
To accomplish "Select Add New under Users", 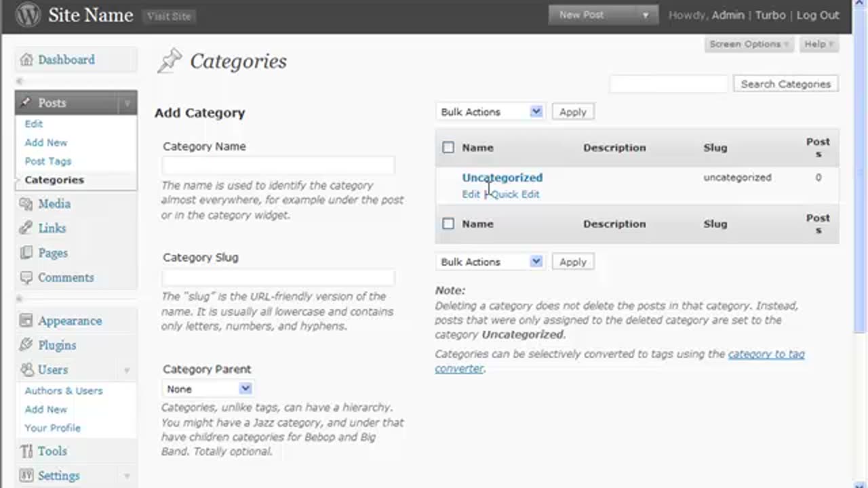I will (46, 409).
